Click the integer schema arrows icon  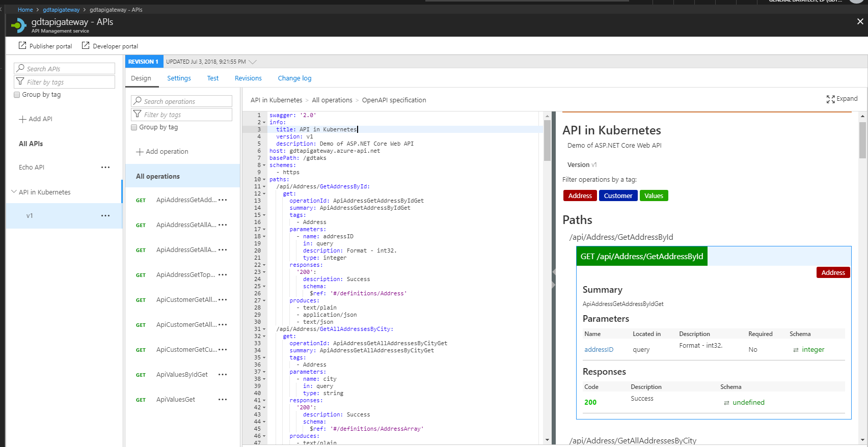(x=796, y=350)
